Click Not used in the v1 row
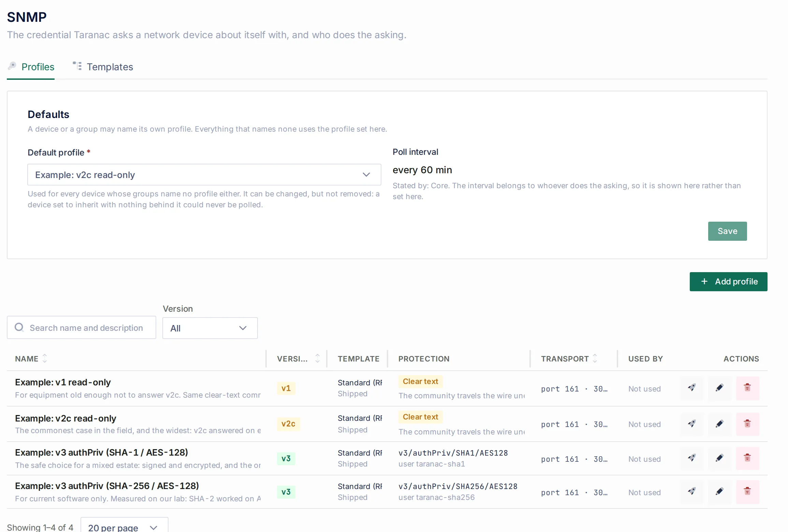Image resolution: width=788 pixels, height=532 pixels. click(644, 389)
